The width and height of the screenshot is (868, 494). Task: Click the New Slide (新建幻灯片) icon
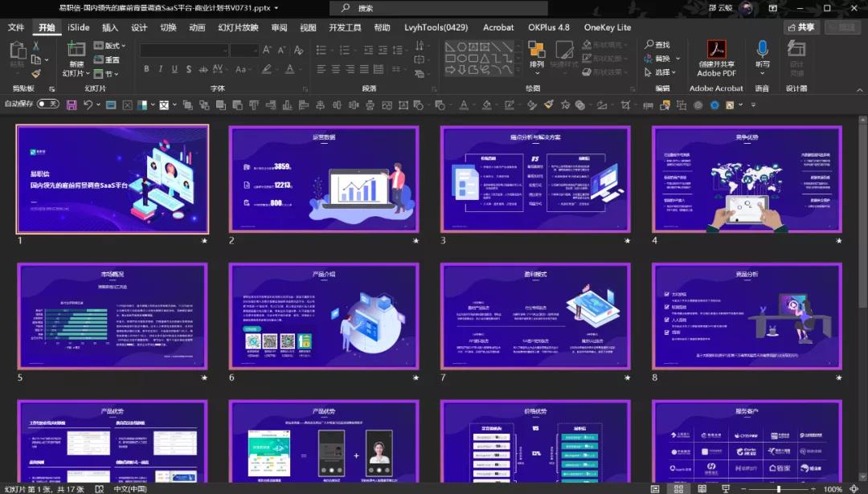click(76, 49)
